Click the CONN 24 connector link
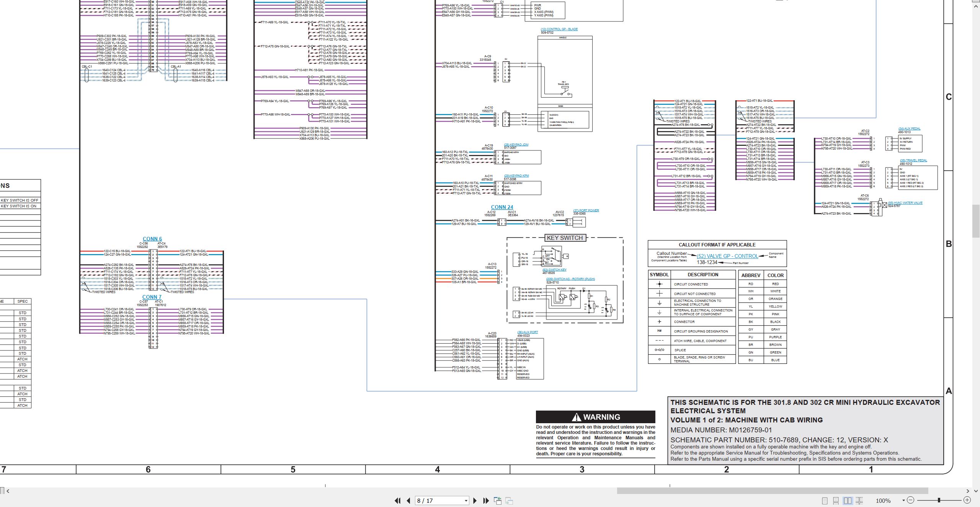This screenshot has width=980, height=507. (502, 207)
